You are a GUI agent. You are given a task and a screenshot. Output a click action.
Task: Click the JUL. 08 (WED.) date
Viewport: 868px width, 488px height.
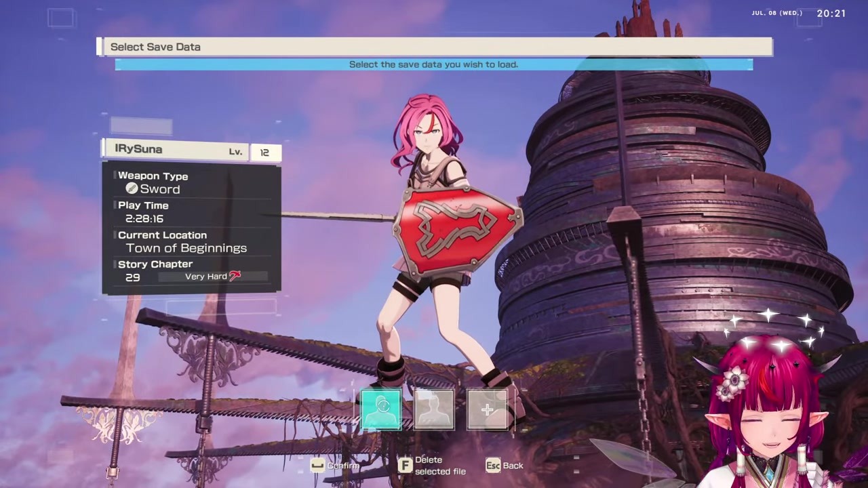click(777, 14)
